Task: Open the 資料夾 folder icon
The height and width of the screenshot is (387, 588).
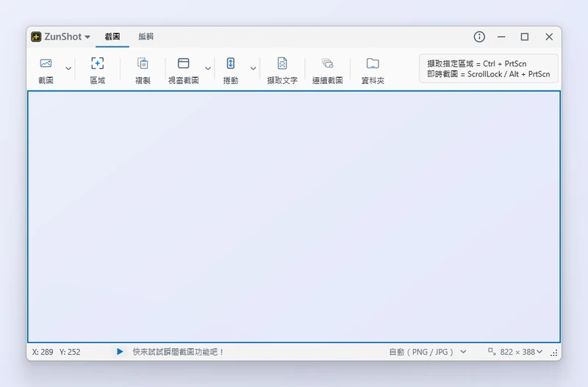Action: pos(373,64)
